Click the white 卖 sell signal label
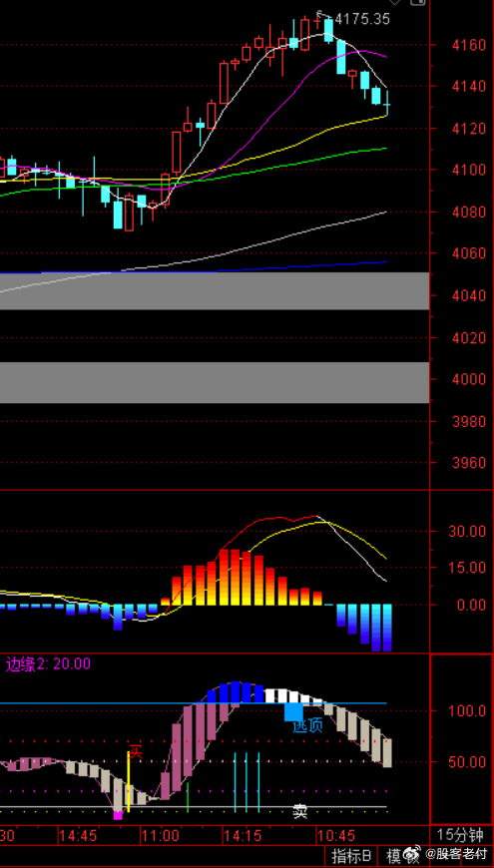This screenshot has width=494, height=868. click(299, 812)
